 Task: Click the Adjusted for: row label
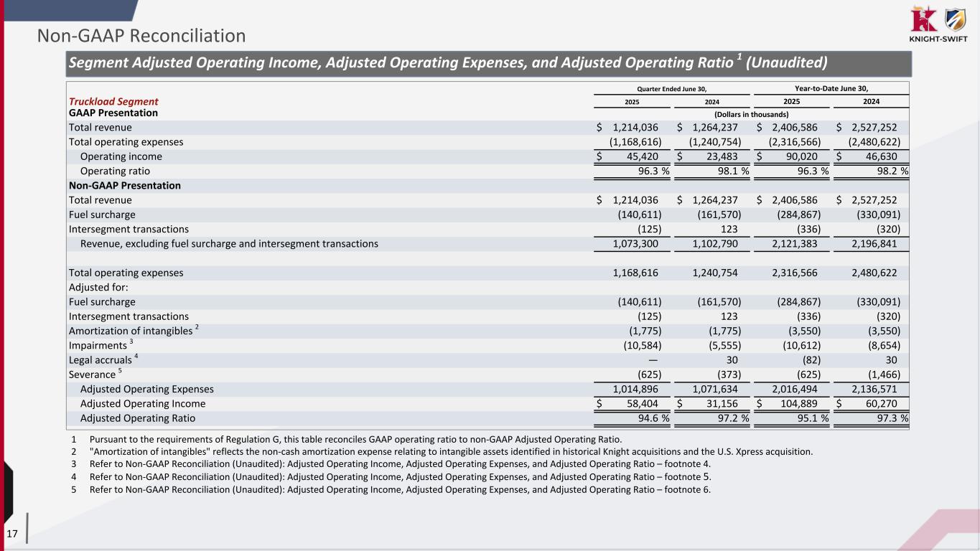coord(98,287)
